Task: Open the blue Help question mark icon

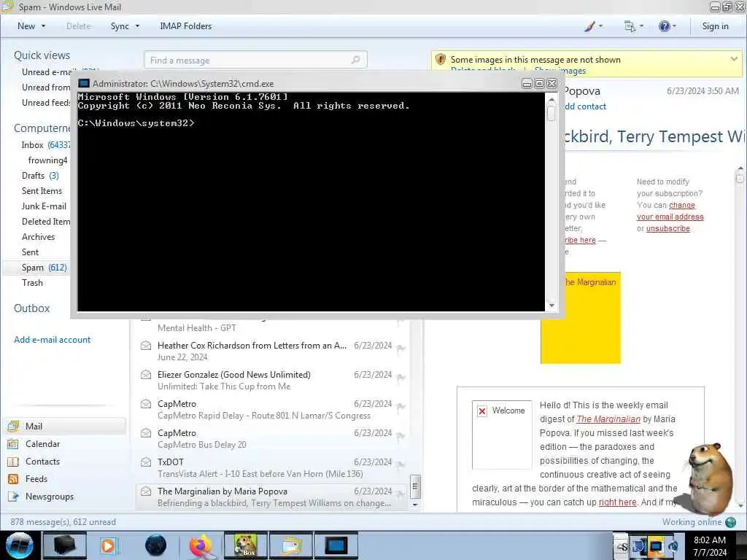Action: point(664,26)
